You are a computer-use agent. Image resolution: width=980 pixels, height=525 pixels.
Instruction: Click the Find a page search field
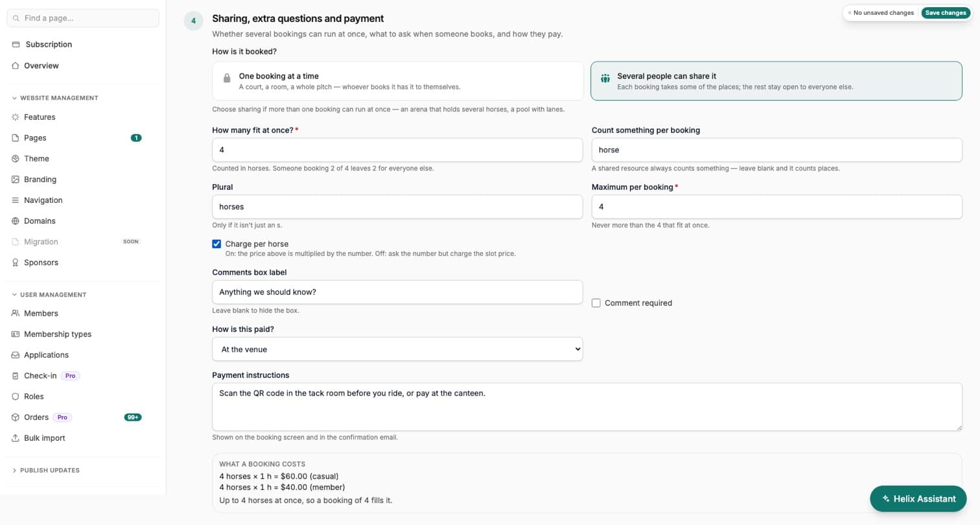point(83,18)
